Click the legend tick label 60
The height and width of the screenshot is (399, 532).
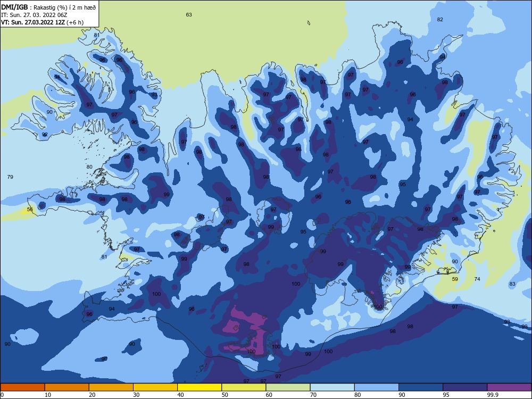click(x=269, y=395)
